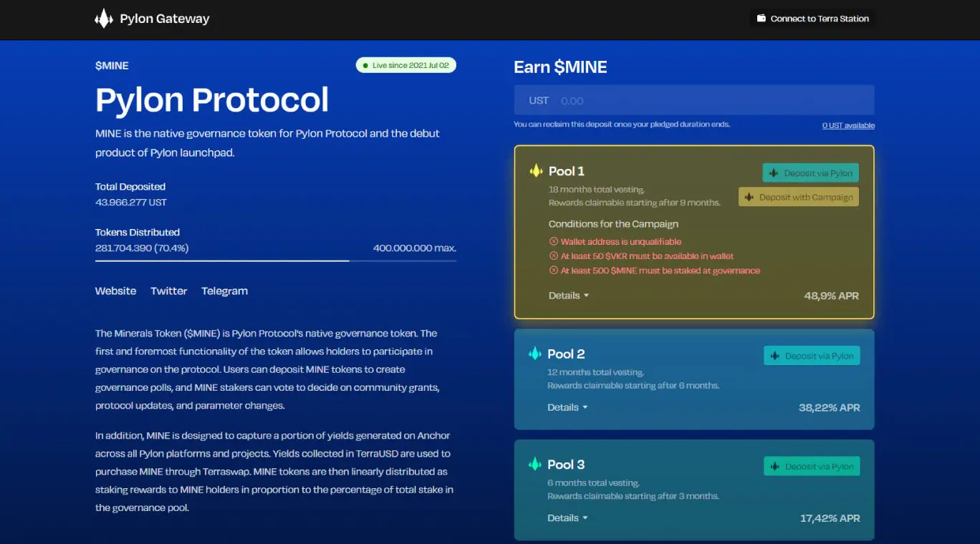This screenshot has height=544, width=980.
Task: Click the Pylon Gateway logo icon
Action: (x=104, y=19)
